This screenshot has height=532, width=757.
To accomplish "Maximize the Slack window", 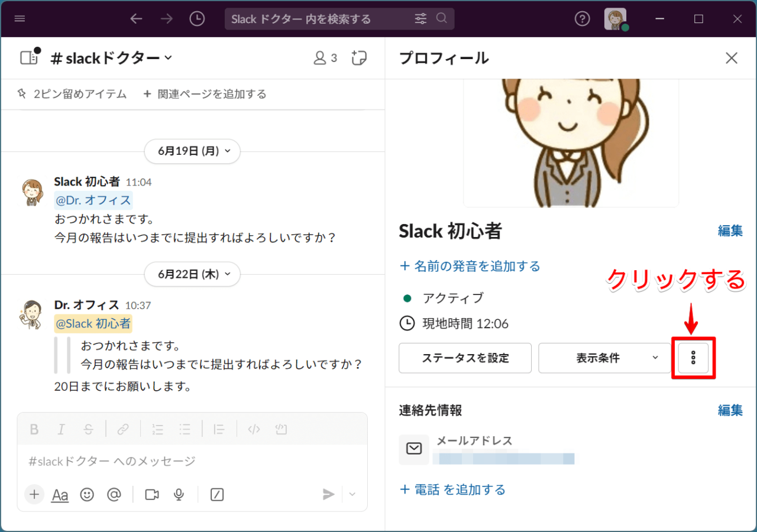I will [698, 19].
